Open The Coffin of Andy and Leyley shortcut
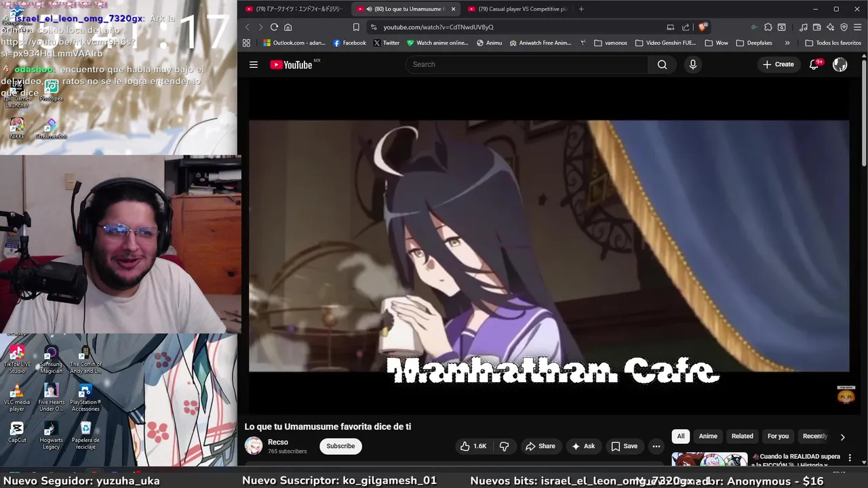Screen dimensions: 868x488 pos(85,359)
